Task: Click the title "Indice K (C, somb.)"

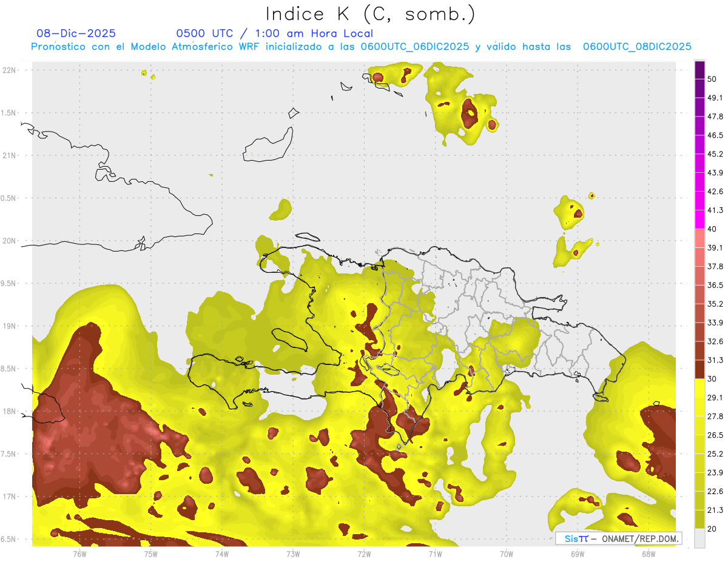Action: (x=371, y=14)
